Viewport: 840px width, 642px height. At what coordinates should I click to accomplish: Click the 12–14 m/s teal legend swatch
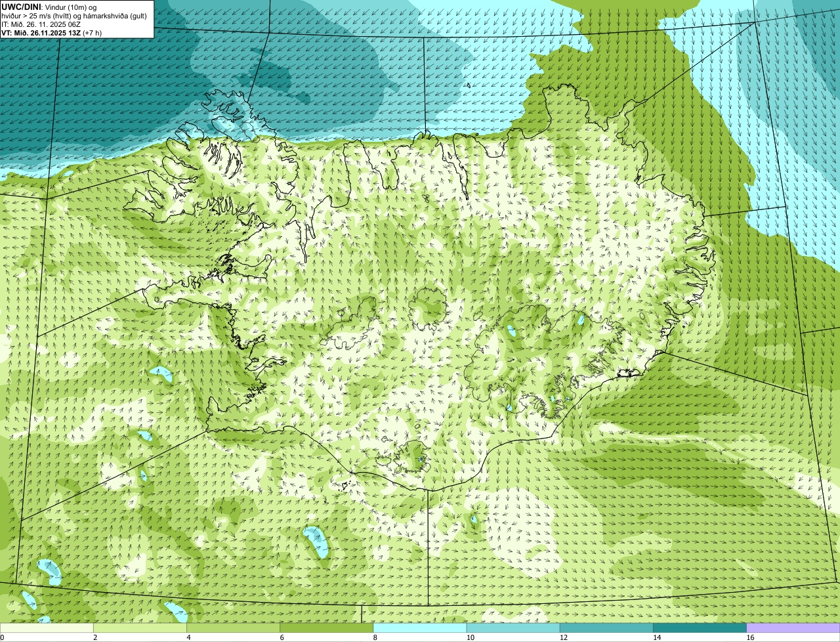(606, 628)
